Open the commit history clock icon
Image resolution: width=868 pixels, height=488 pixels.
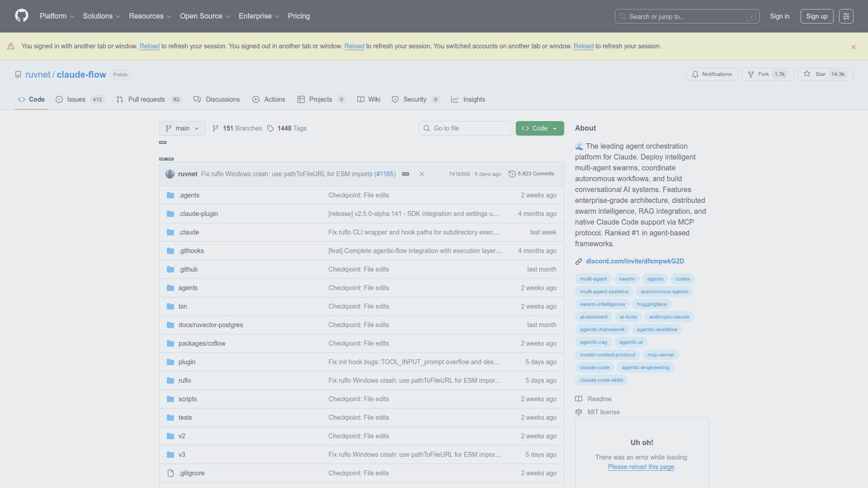(512, 174)
